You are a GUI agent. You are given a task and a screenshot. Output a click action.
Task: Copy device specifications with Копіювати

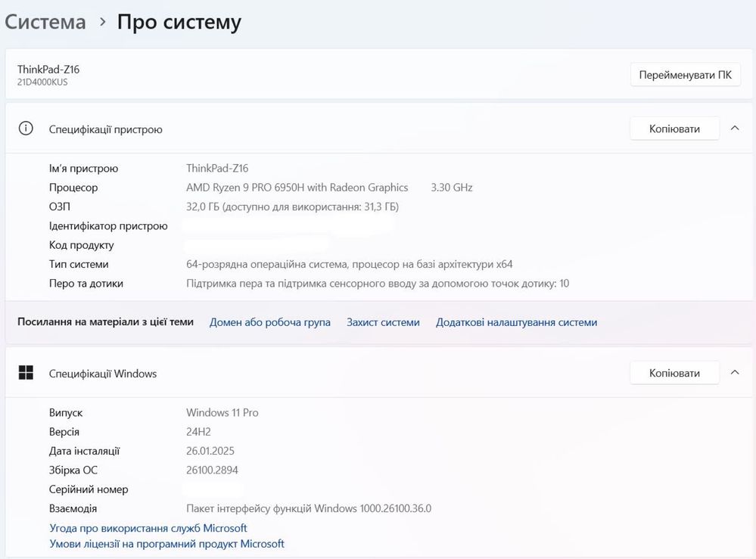[x=674, y=129]
